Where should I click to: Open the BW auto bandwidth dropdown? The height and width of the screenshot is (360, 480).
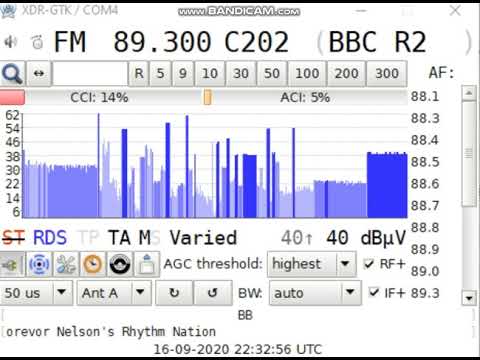[x=315, y=293]
